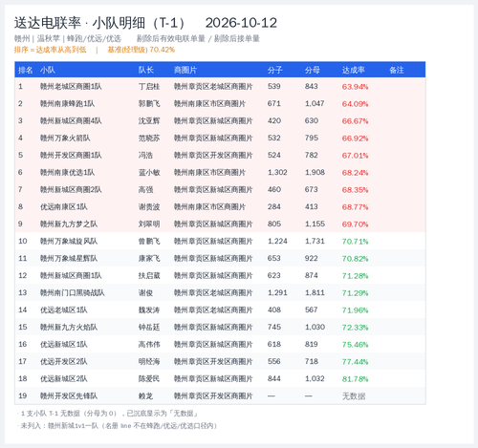Viewport: 478px width, 448px height.
Task: Click captain name 郭鹏飞
Action: [149, 103]
